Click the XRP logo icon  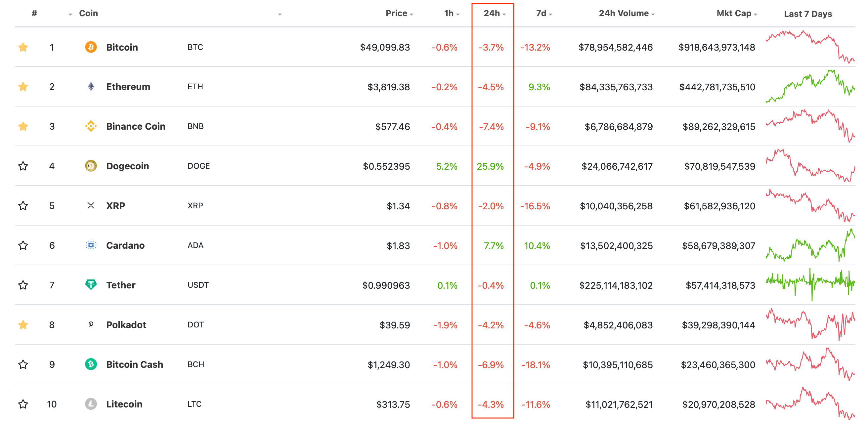tap(91, 205)
